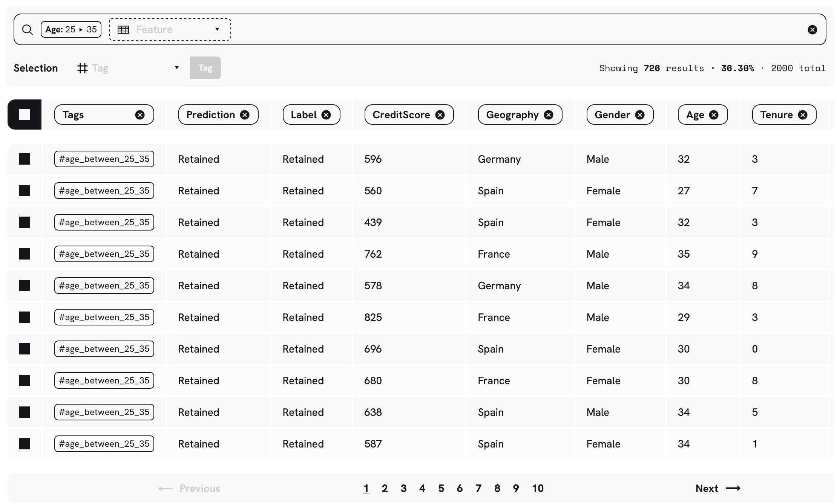Viewport: 837px width, 504px height.
Task: Clear the search bar with X icon
Action: 812,30
